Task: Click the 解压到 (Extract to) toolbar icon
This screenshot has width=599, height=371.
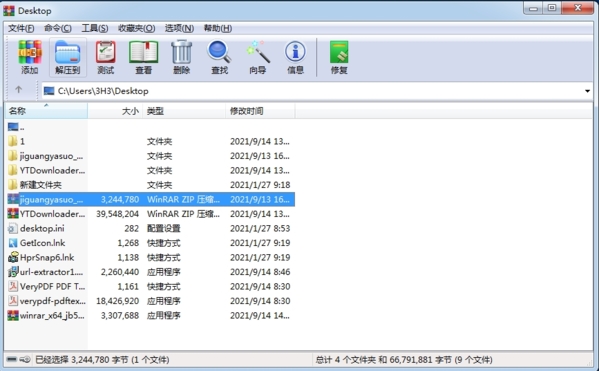Action: (68, 52)
